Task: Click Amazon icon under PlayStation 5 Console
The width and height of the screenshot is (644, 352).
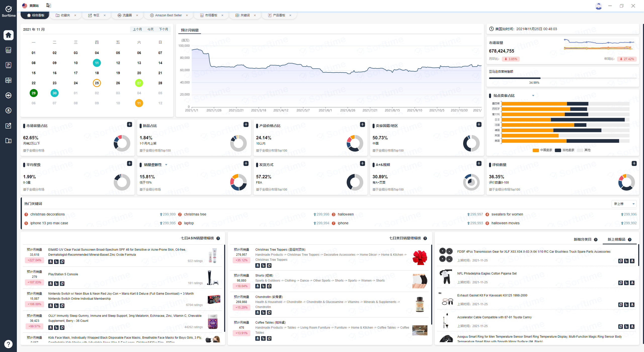Action: [51, 284]
